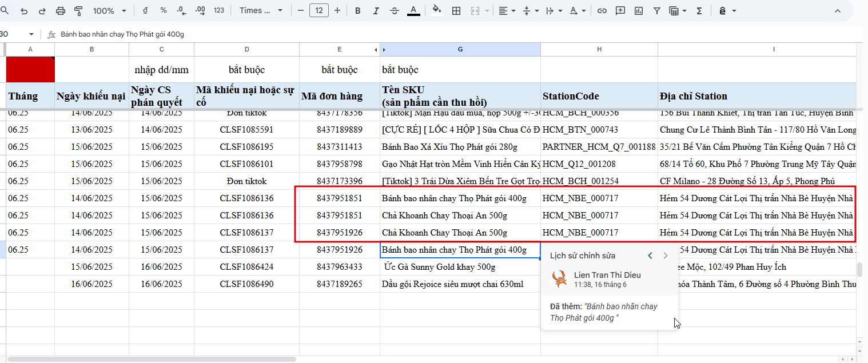
Task: Format cell as percent
Action: coord(164,11)
